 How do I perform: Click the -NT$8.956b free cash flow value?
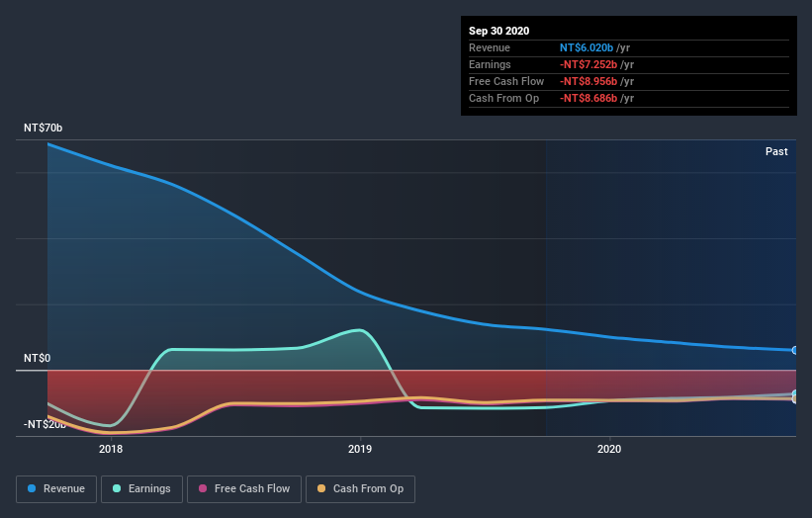pyautogui.click(x=588, y=81)
